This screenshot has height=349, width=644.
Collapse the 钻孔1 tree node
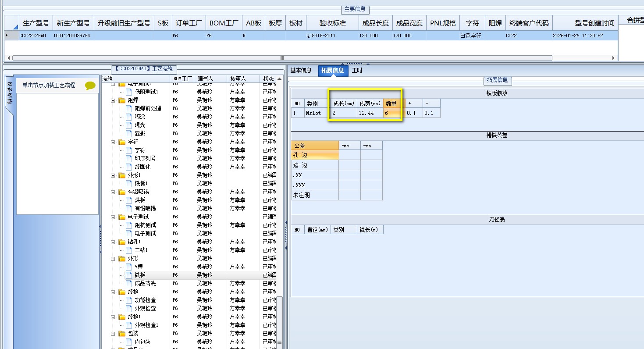[113, 242]
